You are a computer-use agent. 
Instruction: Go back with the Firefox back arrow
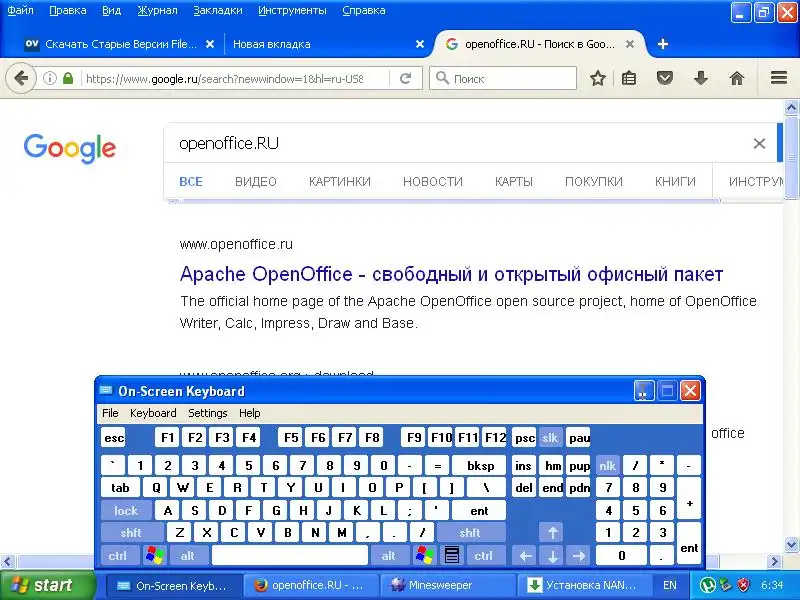click(21, 79)
